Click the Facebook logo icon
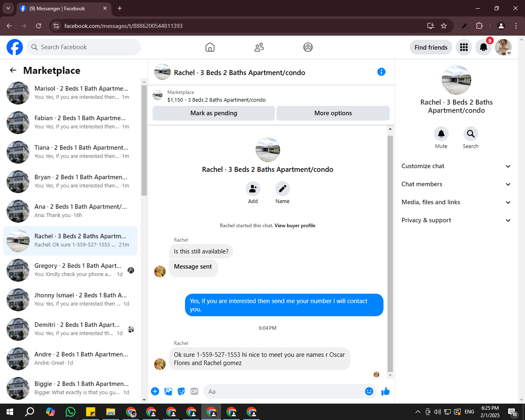 (x=15, y=47)
